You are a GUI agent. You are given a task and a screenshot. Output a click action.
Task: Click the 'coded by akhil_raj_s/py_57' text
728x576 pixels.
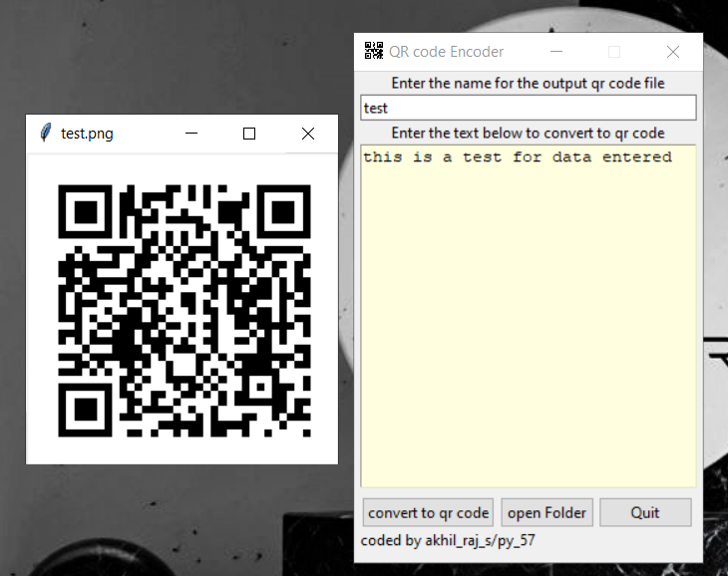448,540
